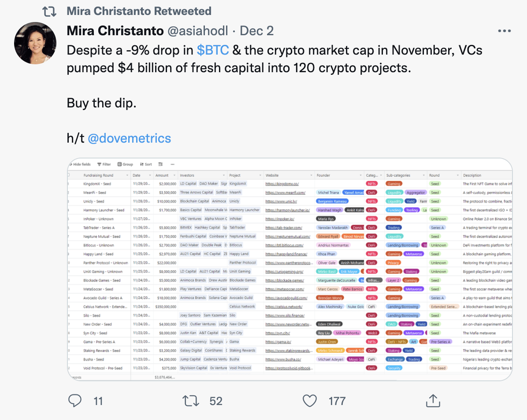The image size is (527, 420).
Task: Click Sort in the table toolbar
Action: [146, 164]
